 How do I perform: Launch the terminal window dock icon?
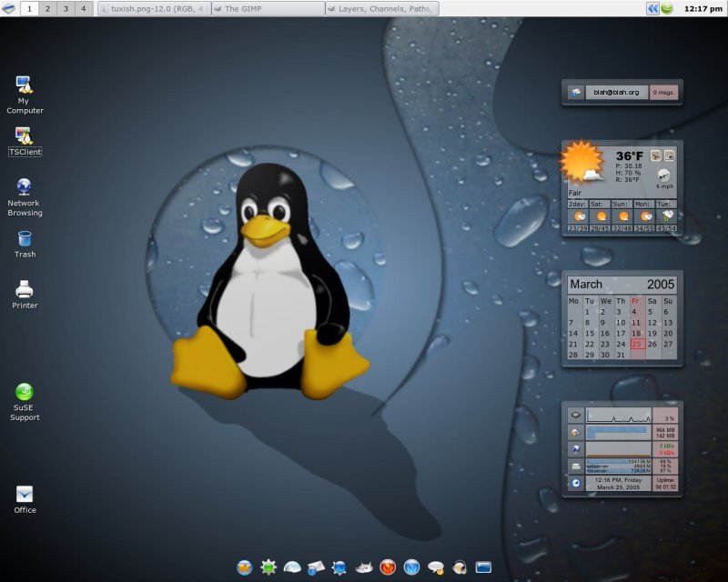point(483,567)
